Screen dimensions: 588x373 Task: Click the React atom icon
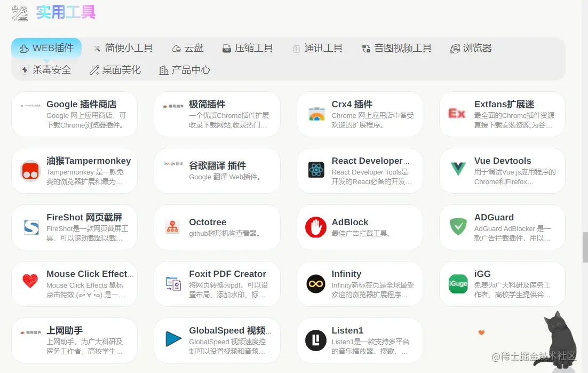point(316,170)
